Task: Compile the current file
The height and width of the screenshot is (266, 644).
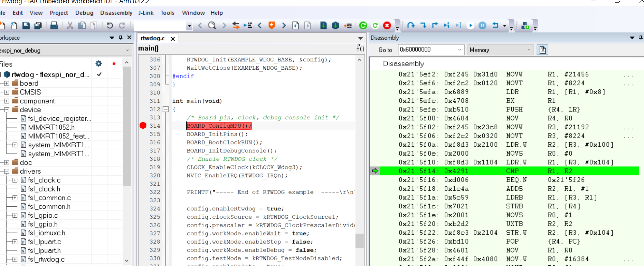Action: coord(323,26)
